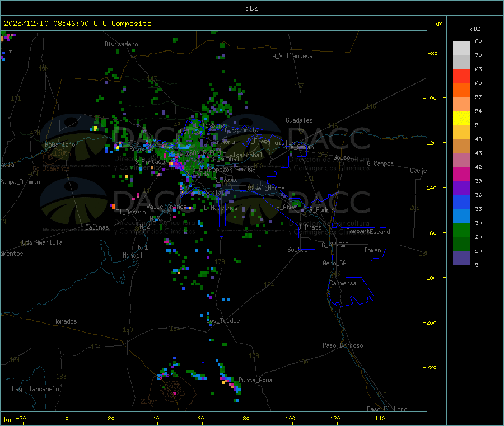The width and height of the screenshot is (504, 426).
Task: Click the CompantEscard map label
Action: tap(368, 231)
